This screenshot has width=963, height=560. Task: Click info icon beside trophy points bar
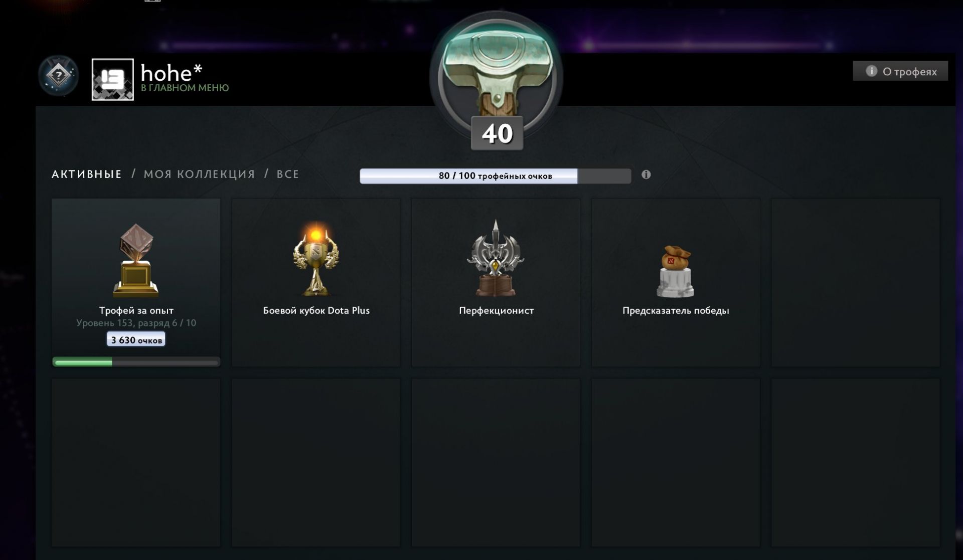[646, 174]
